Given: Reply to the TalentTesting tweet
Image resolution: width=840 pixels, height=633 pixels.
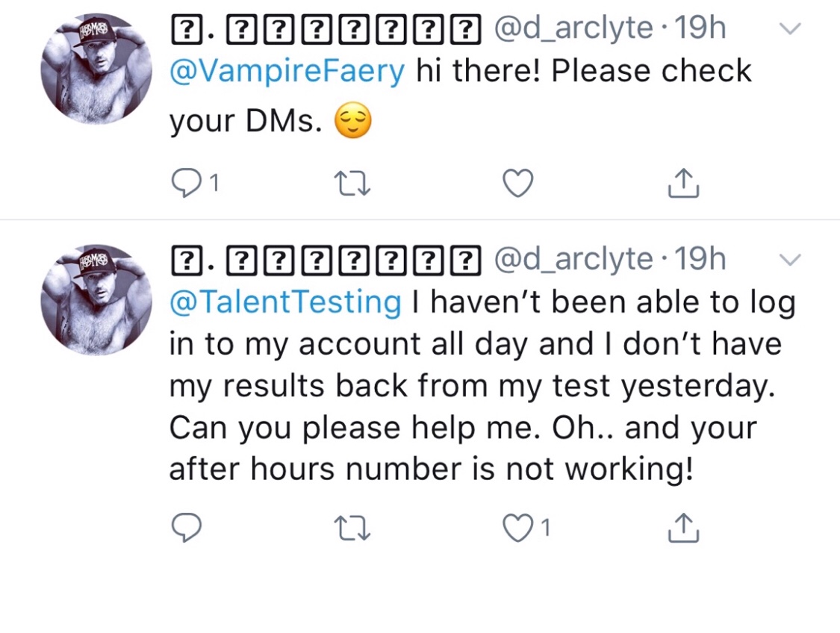Looking at the screenshot, I should 187,528.
